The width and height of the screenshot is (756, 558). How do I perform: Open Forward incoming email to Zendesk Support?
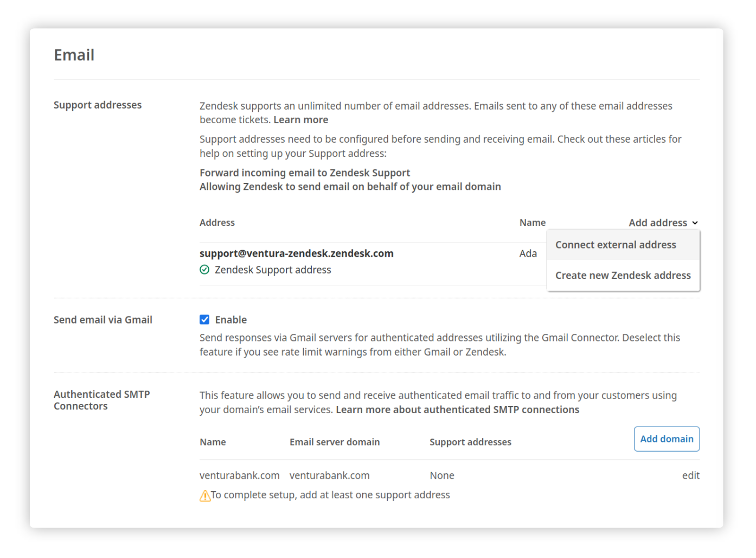(305, 173)
